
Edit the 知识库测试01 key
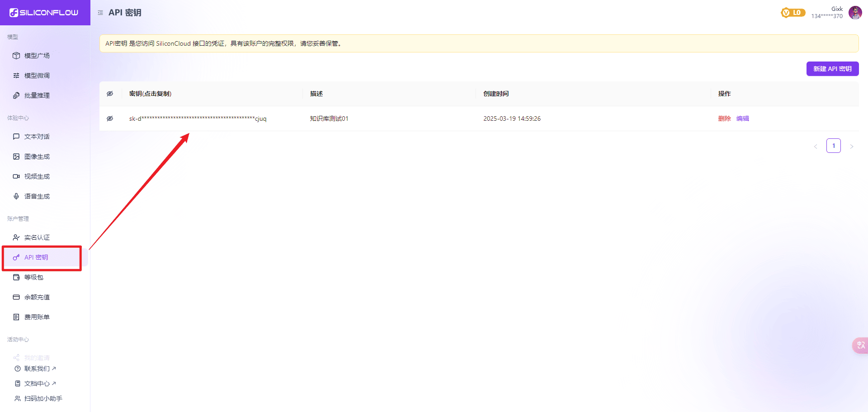pos(742,118)
